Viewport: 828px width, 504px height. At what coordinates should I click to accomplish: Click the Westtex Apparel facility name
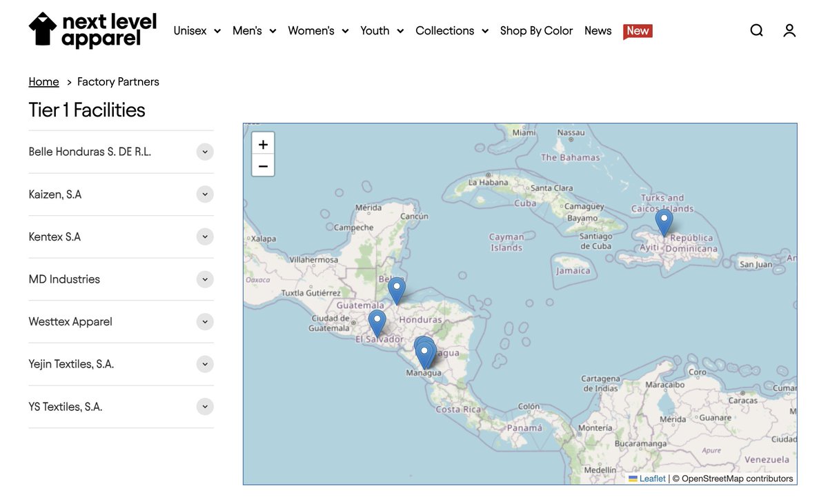pyautogui.click(x=70, y=321)
